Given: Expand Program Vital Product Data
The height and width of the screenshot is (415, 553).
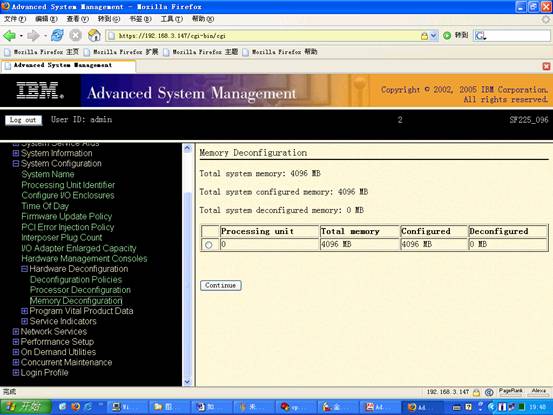Looking at the screenshot, I should [x=24, y=311].
